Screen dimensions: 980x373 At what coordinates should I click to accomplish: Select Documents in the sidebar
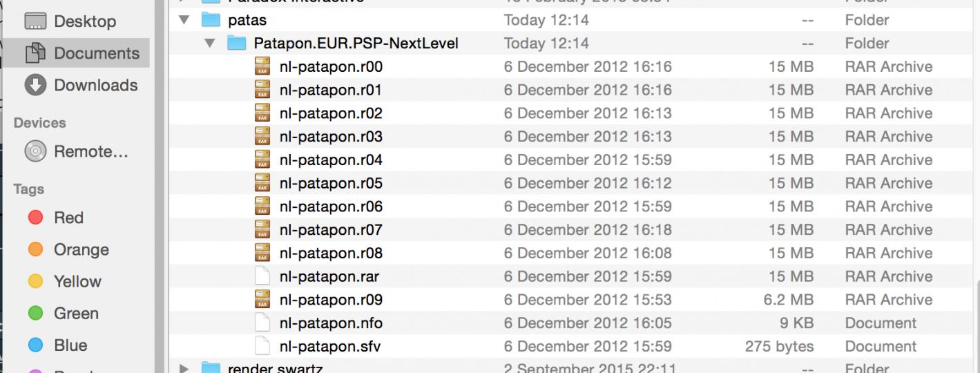click(x=76, y=53)
